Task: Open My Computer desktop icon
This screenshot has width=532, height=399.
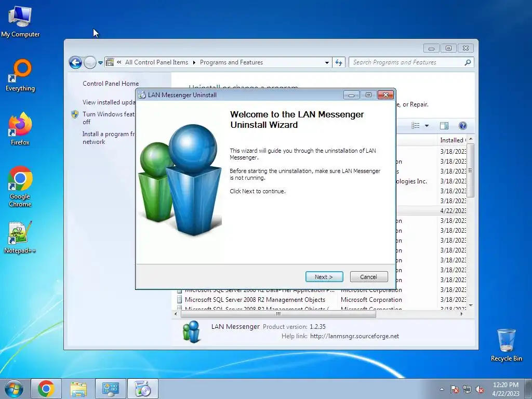Action: (20, 22)
